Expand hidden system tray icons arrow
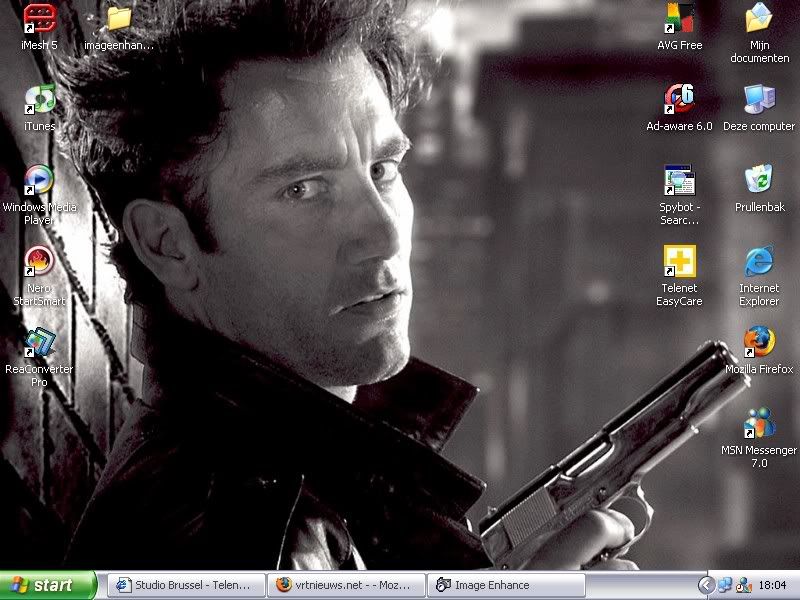 [x=706, y=585]
